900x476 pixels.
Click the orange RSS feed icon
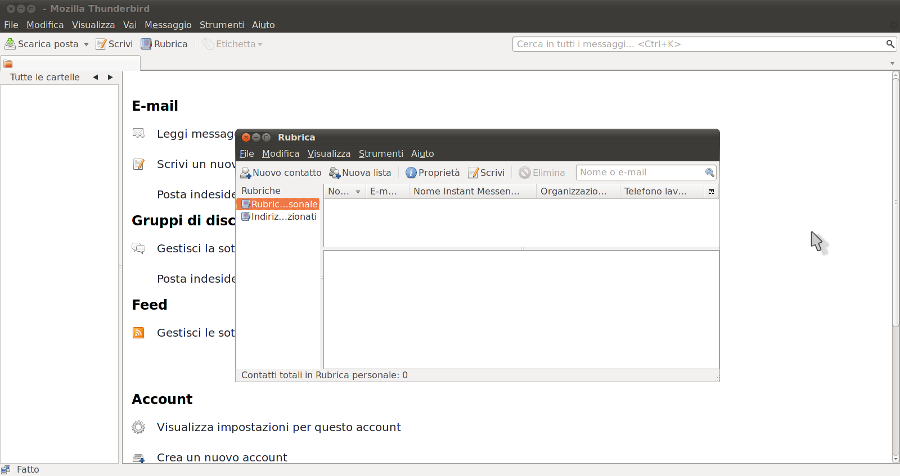point(138,332)
